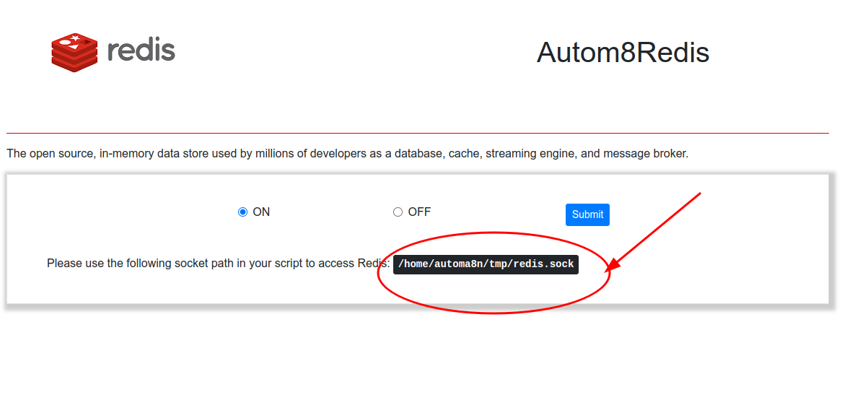Select the ON radio button
Screen dimensions: 868x408
click(242, 212)
